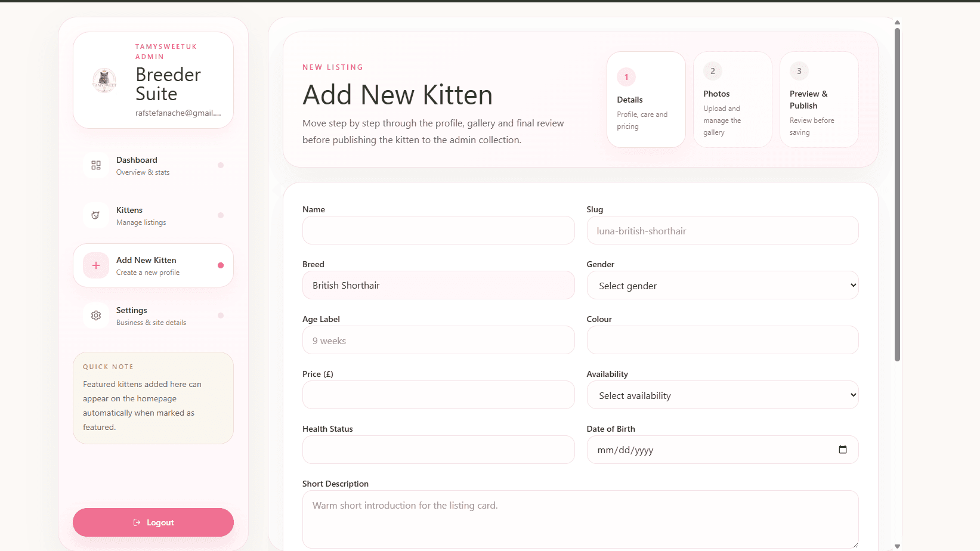Image resolution: width=980 pixels, height=551 pixels.
Task: Open Kittens Manage listings
Action: click(153, 215)
